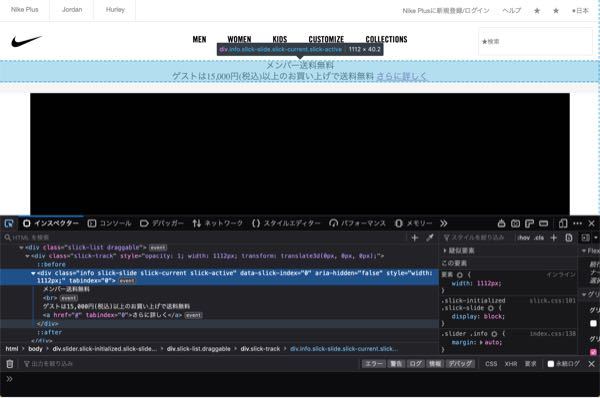This screenshot has height=398, width=600.
Task: Collapse the Flex section in layout sidebar
Action: tap(584, 251)
